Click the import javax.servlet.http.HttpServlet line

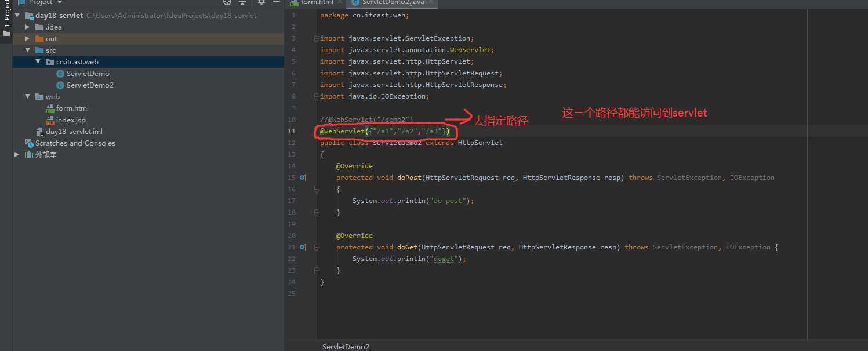point(397,61)
